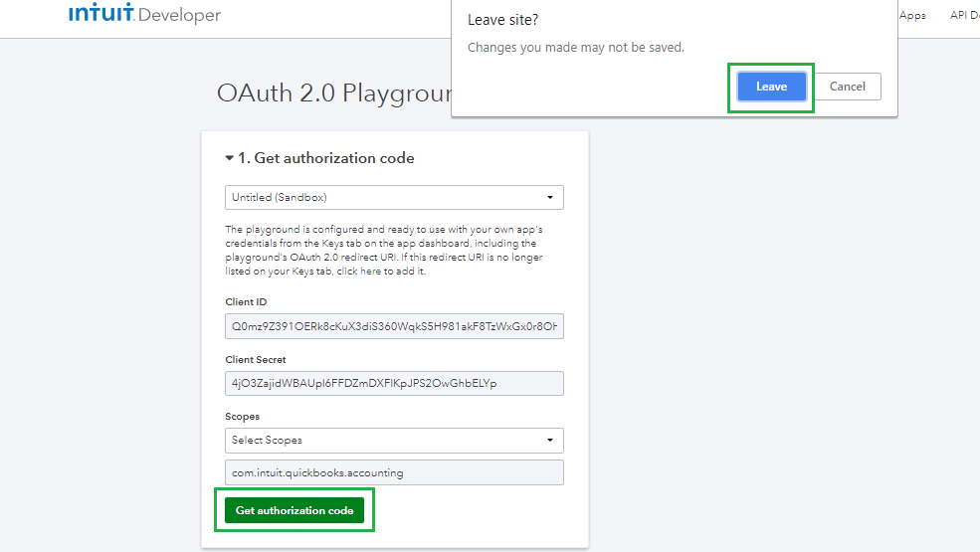The height and width of the screenshot is (552, 980).
Task: Click the com.intuit.quickbooks.accounting scope field
Action: point(394,472)
